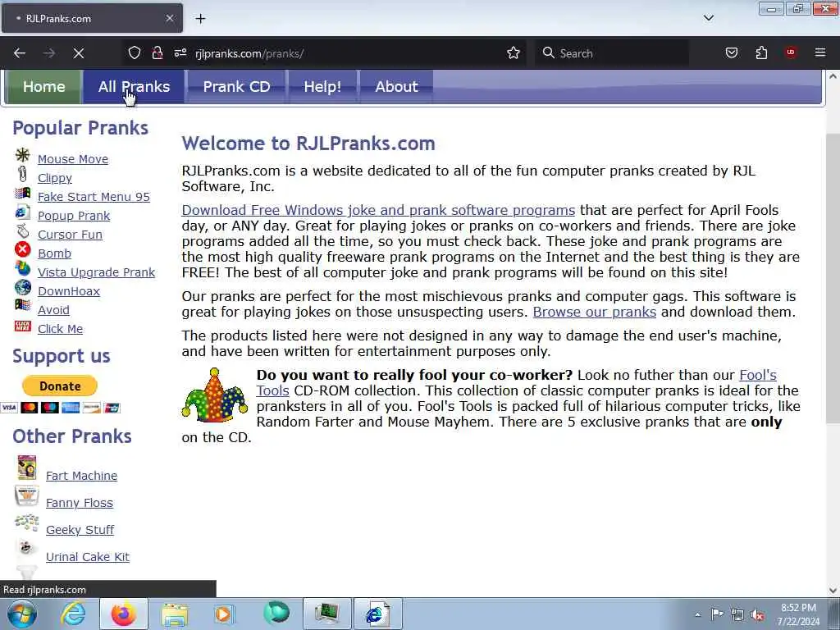
Task: Follow the Download Free Windows joke link
Action: point(378,210)
